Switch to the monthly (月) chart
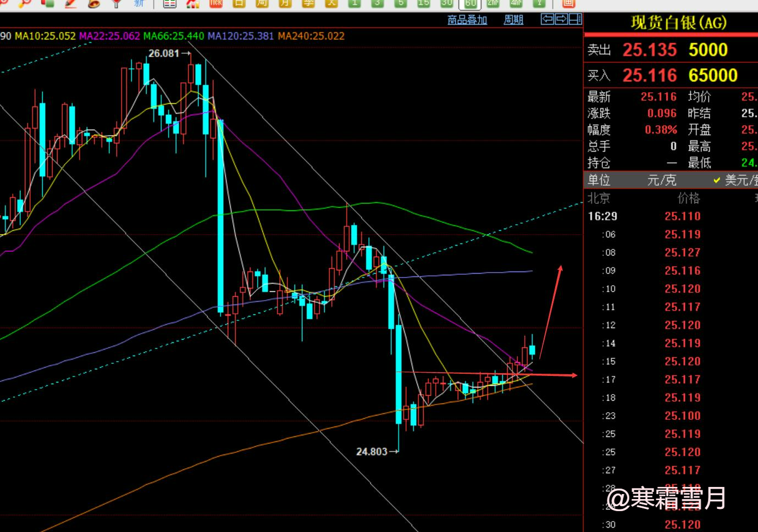This screenshot has height=532, width=758. tap(285, 3)
